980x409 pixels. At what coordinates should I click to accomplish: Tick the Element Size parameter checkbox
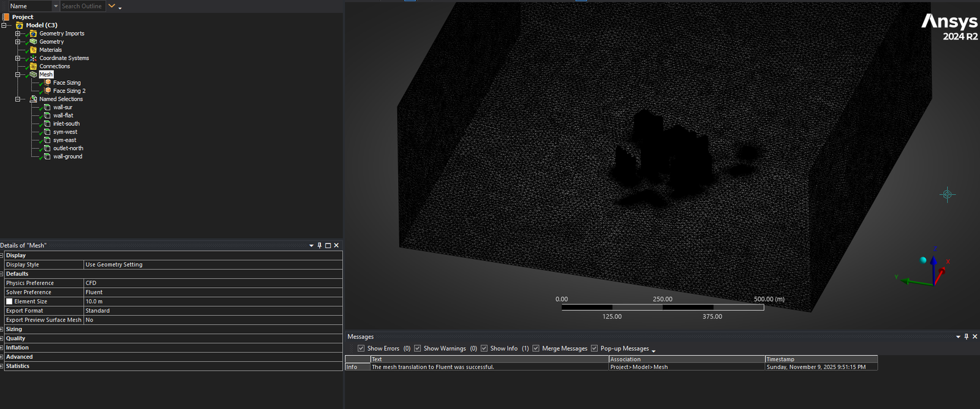pyautogui.click(x=9, y=302)
